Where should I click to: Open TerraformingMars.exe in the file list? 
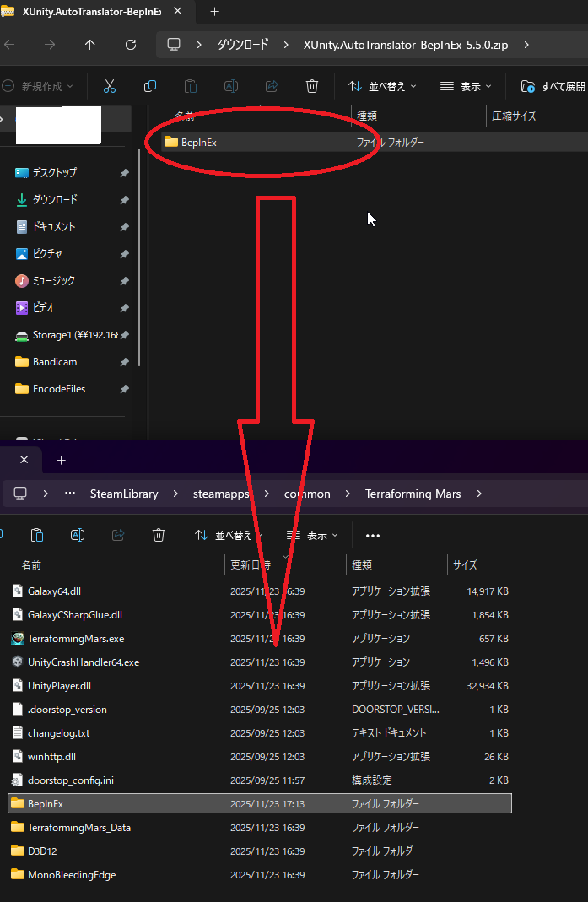coord(75,639)
